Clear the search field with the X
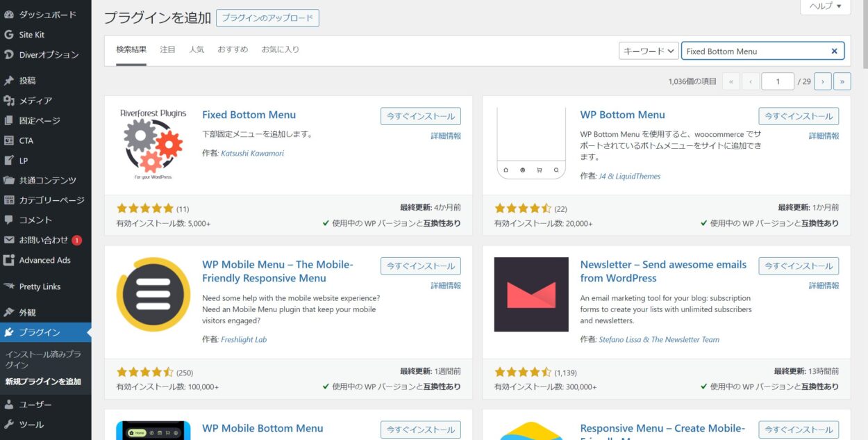This screenshot has width=868, height=440. tap(834, 50)
